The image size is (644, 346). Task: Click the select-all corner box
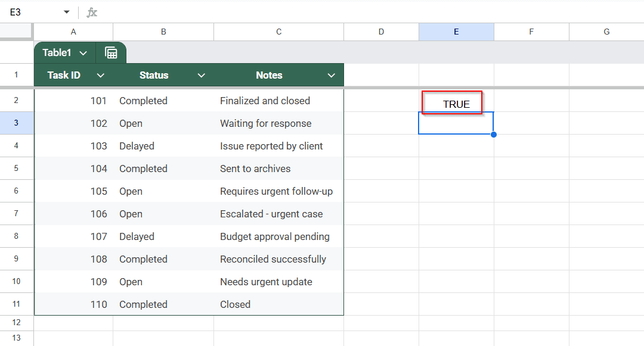(x=16, y=31)
